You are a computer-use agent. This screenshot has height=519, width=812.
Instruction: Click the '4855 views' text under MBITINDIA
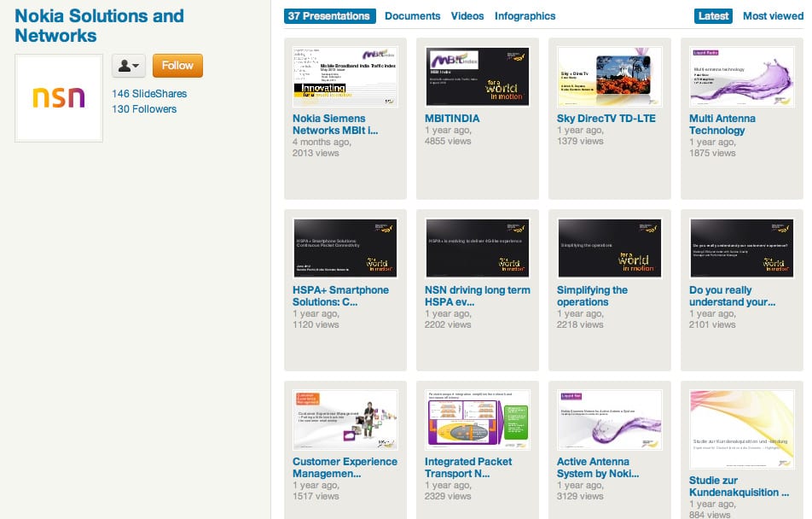(448, 141)
